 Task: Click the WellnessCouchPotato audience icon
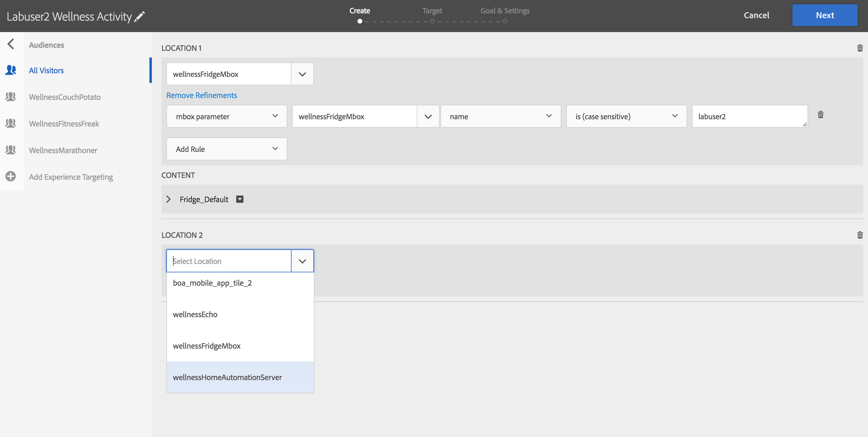(11, 97)
